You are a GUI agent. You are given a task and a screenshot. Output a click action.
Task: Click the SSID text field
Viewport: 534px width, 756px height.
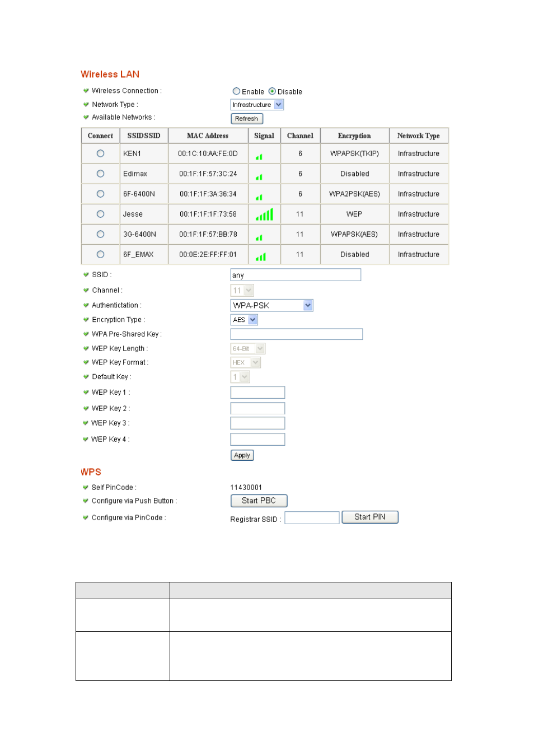tap(295, 275)
